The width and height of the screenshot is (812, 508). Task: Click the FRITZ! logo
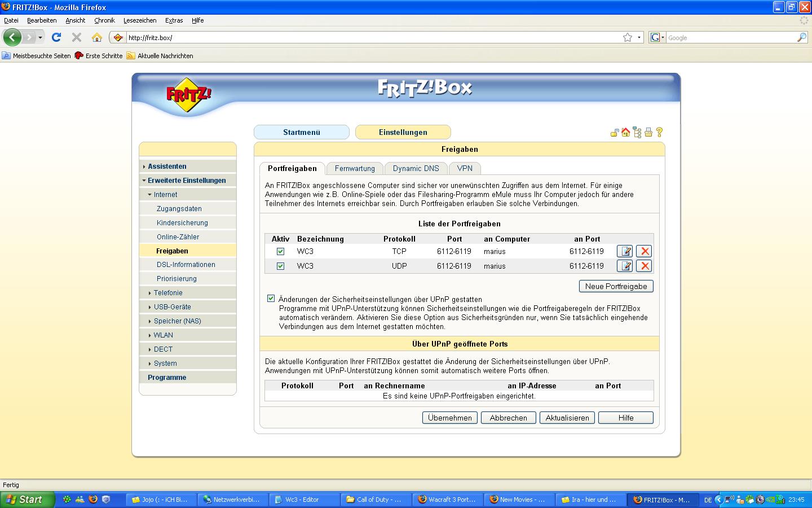point(188,95)
